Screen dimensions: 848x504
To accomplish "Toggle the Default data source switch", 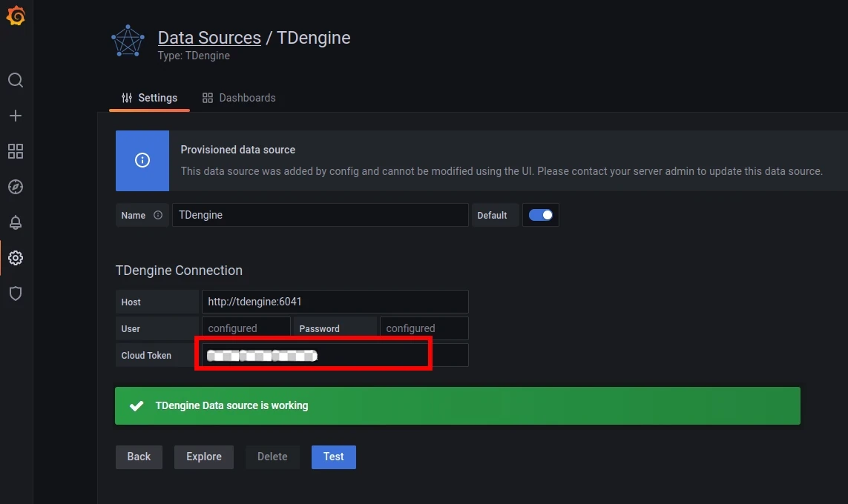I will 540,215.
